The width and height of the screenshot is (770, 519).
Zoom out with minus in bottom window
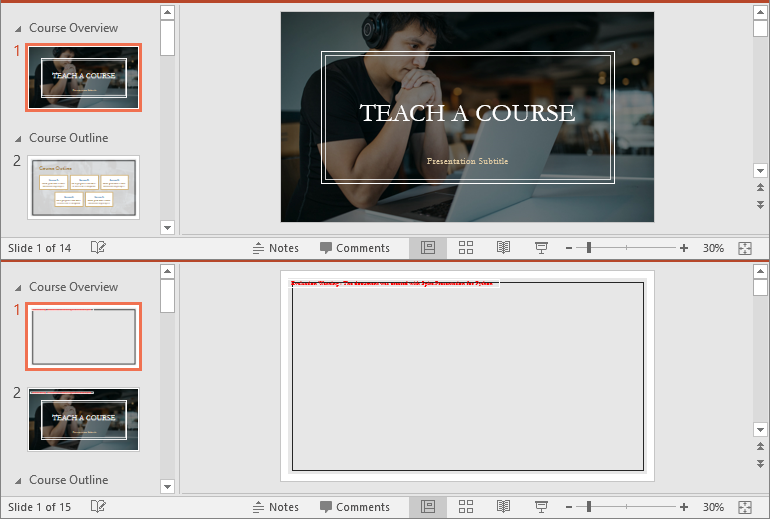click(x=569, y=507)
